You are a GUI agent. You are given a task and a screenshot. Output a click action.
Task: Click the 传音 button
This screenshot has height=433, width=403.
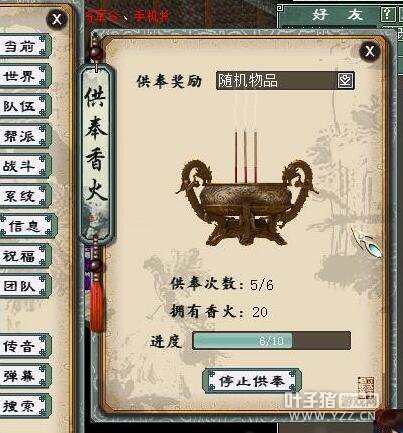(24, 345)
